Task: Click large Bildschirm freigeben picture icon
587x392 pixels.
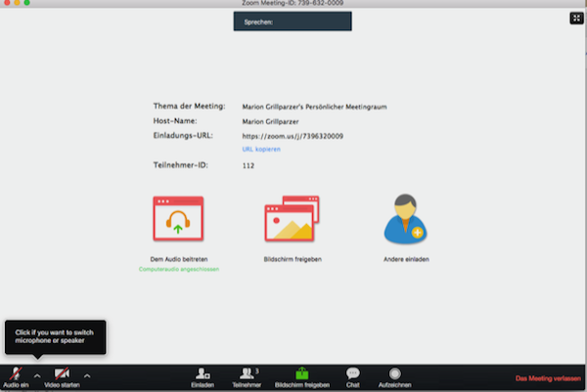Action: click(x=292, y=219)
